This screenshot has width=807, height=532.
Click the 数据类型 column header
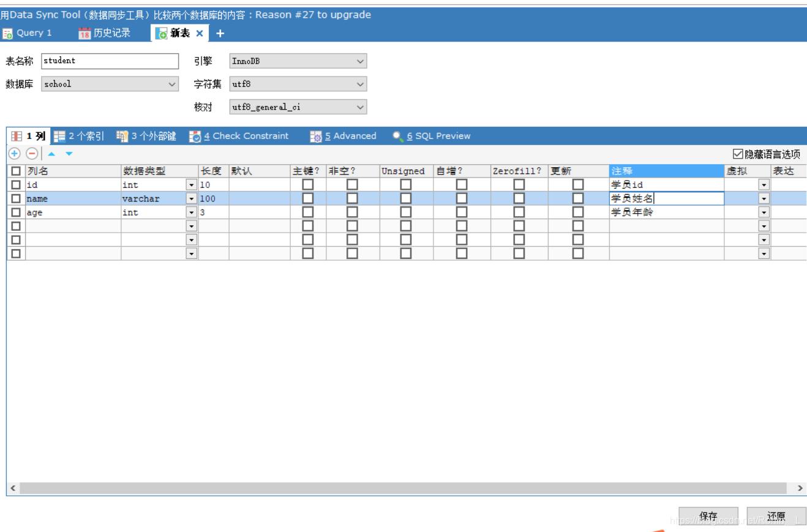coord(159,171)
